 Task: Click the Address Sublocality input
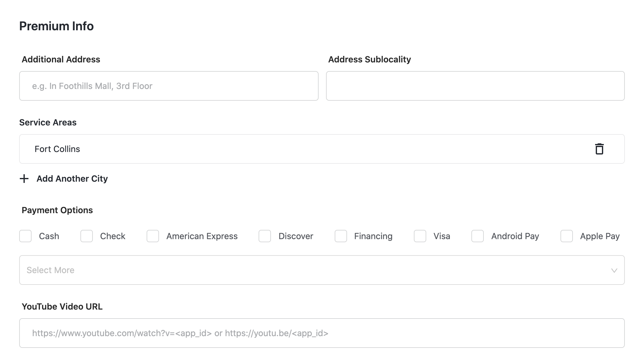click(475, 86)
